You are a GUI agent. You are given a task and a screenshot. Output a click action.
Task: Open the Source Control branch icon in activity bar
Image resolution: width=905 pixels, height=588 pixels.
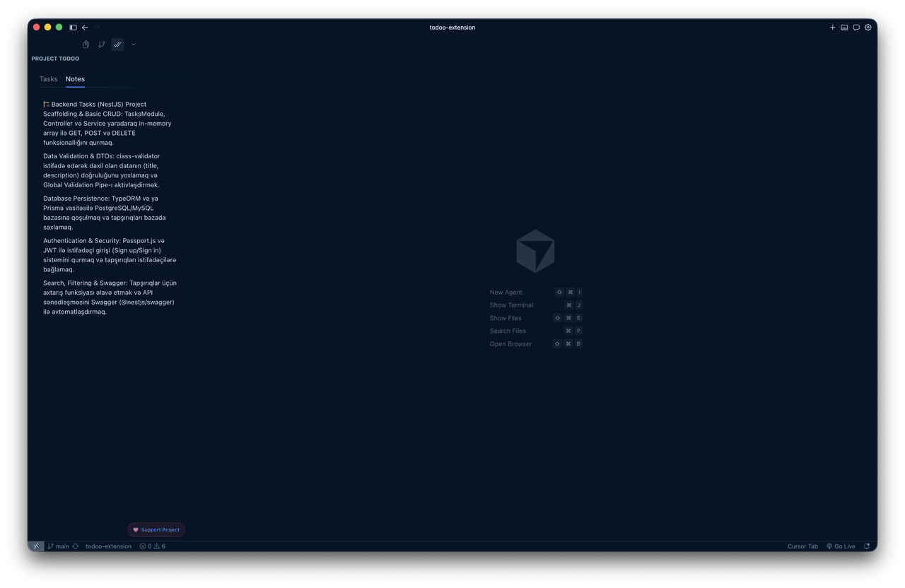(101, 44)
